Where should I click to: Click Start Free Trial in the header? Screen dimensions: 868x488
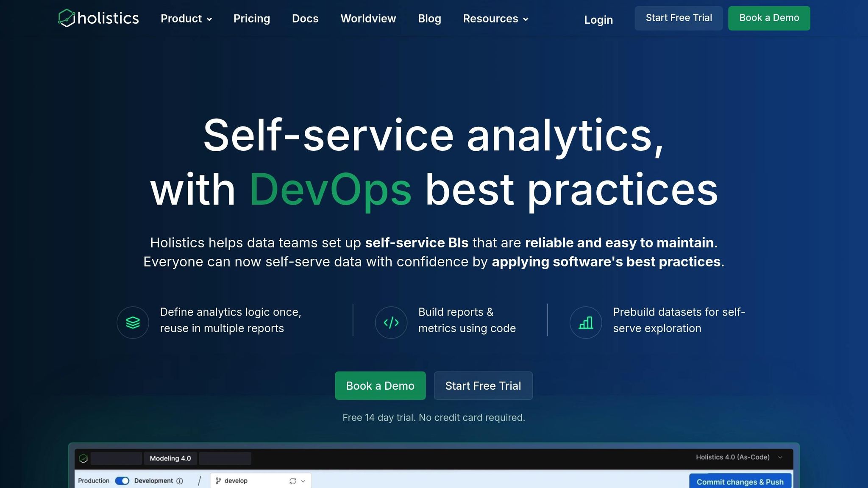[678, 18]
